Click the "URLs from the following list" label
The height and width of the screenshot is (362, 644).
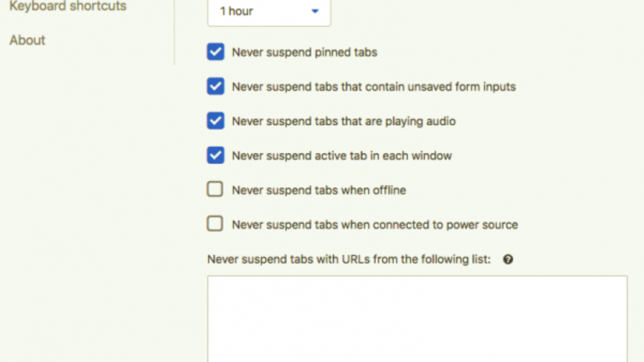pos(349,260)
